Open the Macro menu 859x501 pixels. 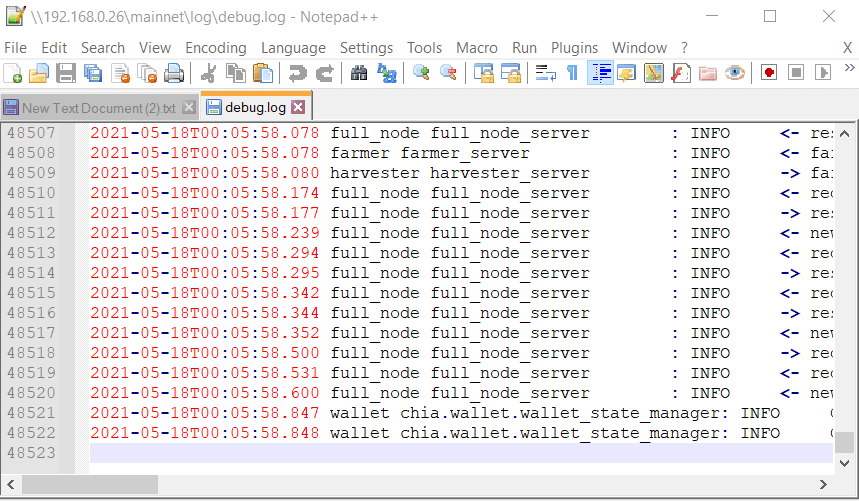[477, 48]
